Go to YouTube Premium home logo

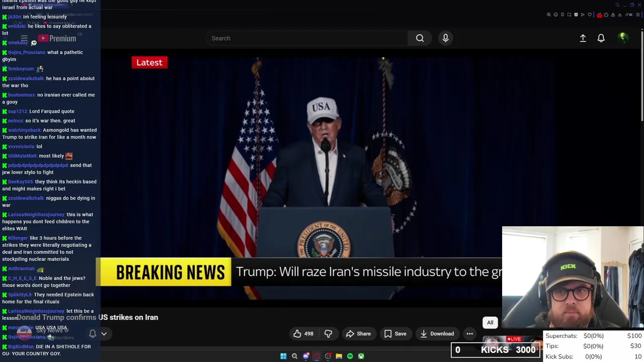tap(57, 38)
